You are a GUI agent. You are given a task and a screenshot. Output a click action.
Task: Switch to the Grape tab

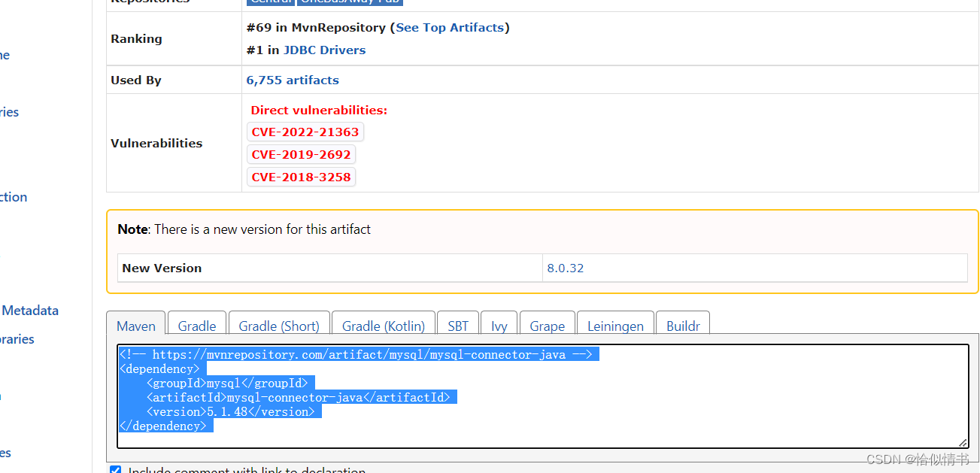click(547, 326)
